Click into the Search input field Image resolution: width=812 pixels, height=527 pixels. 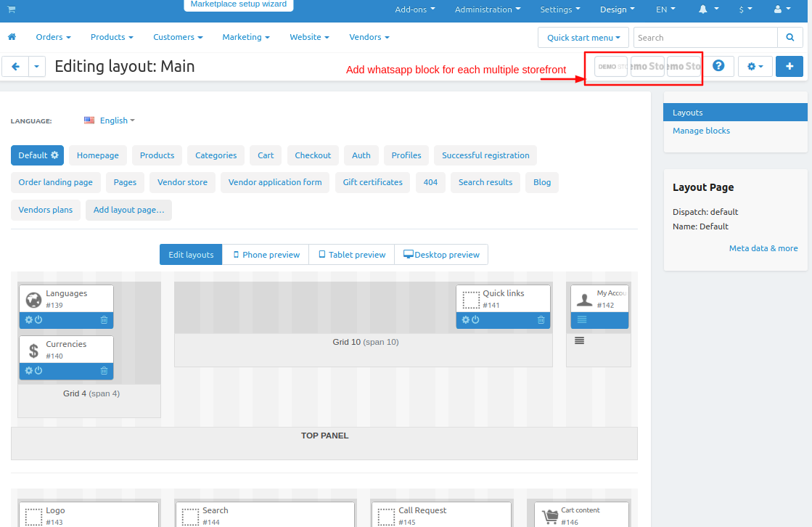[705, 38]
